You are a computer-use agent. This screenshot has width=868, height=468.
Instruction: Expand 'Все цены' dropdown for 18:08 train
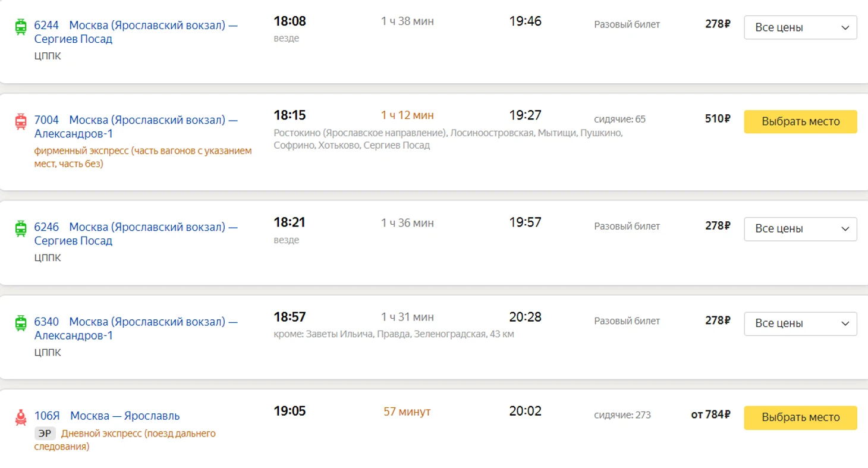click(800, 27)
